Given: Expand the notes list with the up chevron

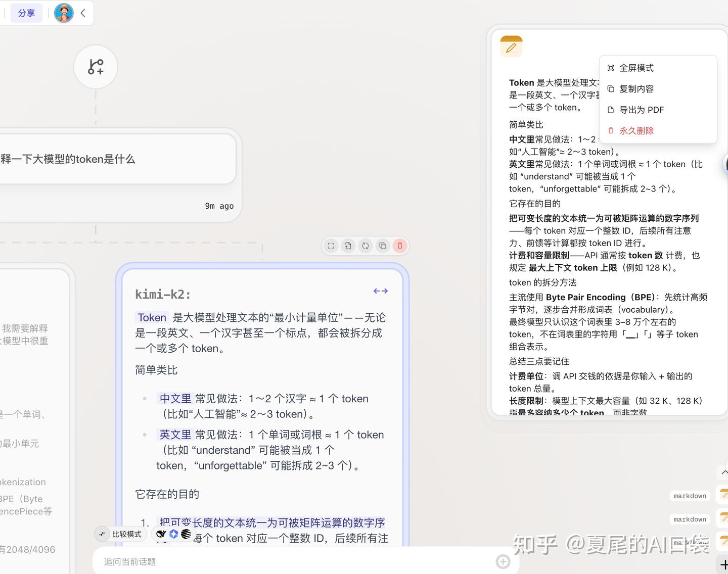Looking at the screenshot, I should tap(723, 472).
